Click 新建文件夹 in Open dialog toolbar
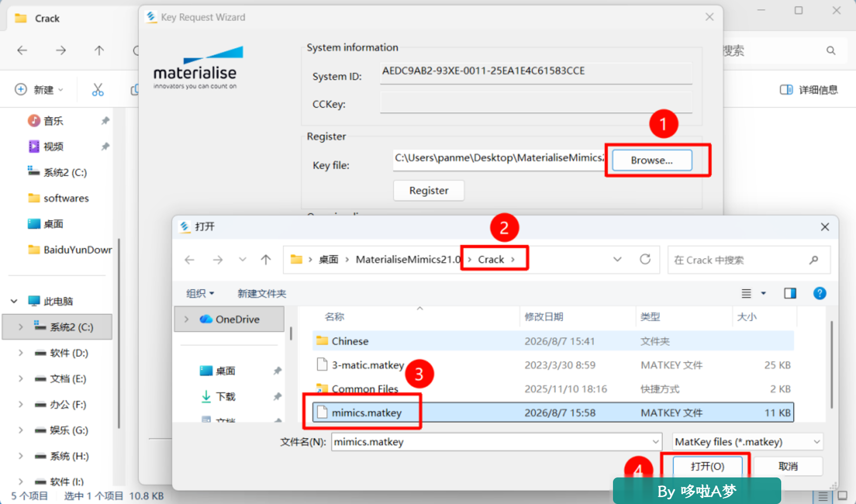This screenshot has width=856, height=504. click(262, 294)
